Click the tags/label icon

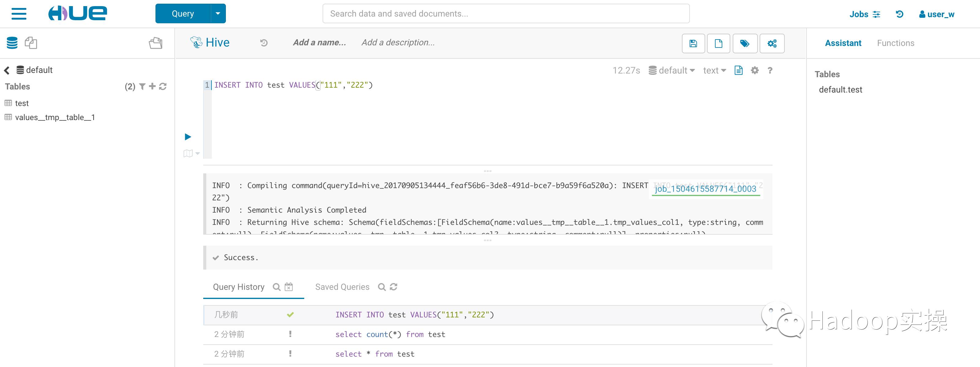click(745, 43)
